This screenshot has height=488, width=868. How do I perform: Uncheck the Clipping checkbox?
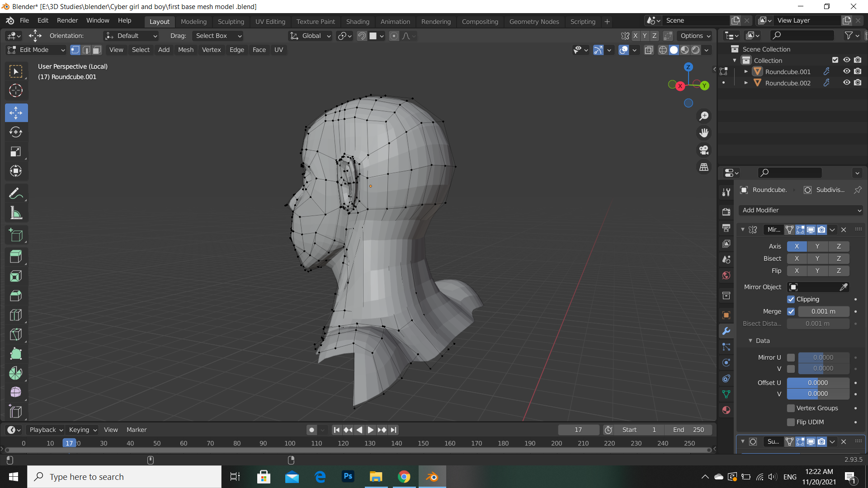(x=791, y=299)
